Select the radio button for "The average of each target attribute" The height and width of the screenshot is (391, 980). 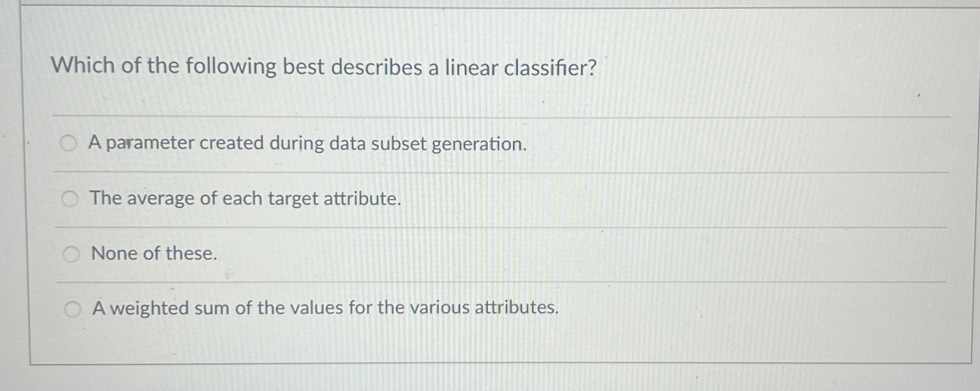coord(71,198)
